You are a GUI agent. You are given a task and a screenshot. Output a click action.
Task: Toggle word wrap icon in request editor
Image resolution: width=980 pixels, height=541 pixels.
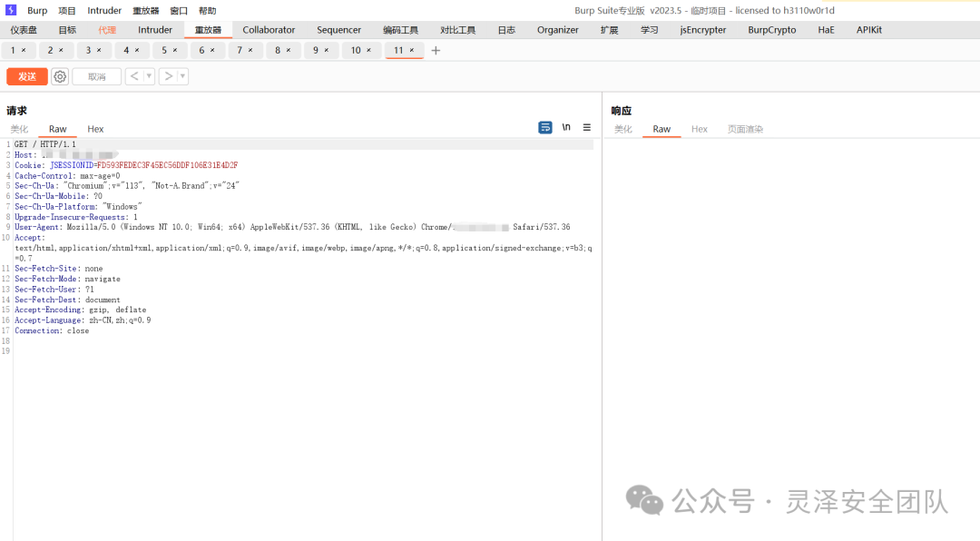(x=545, y=127)
